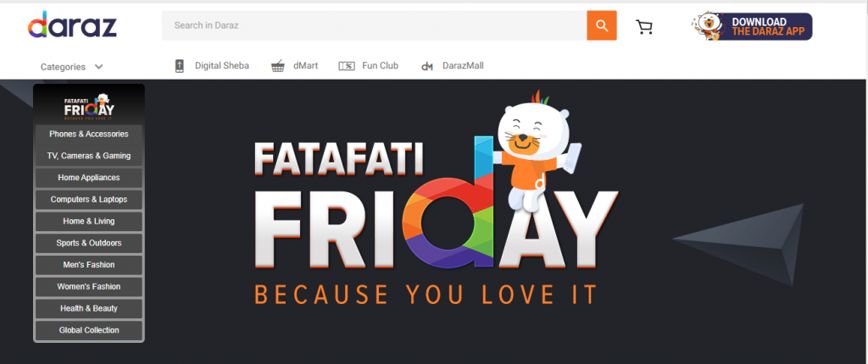Viewport: 868px width, 364px height.
Task: Click the orange search magnifier button
Action: pyautogui.click(x=602, y=25)
